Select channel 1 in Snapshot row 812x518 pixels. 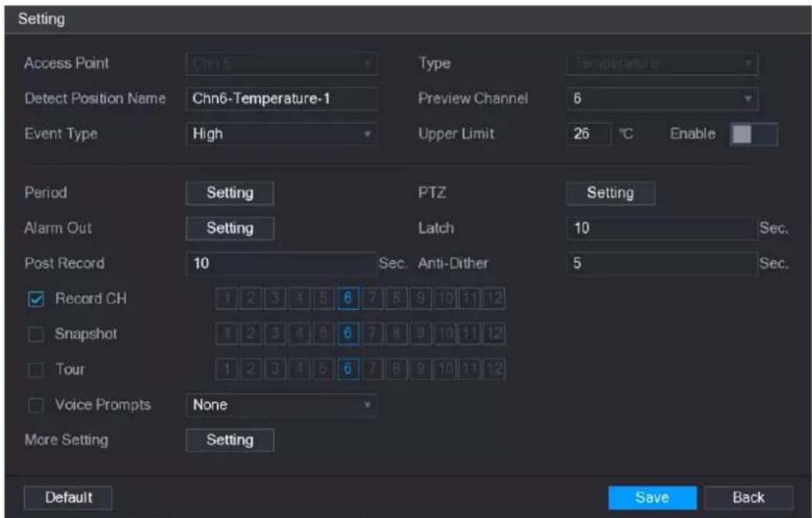(x=226, y=333)
